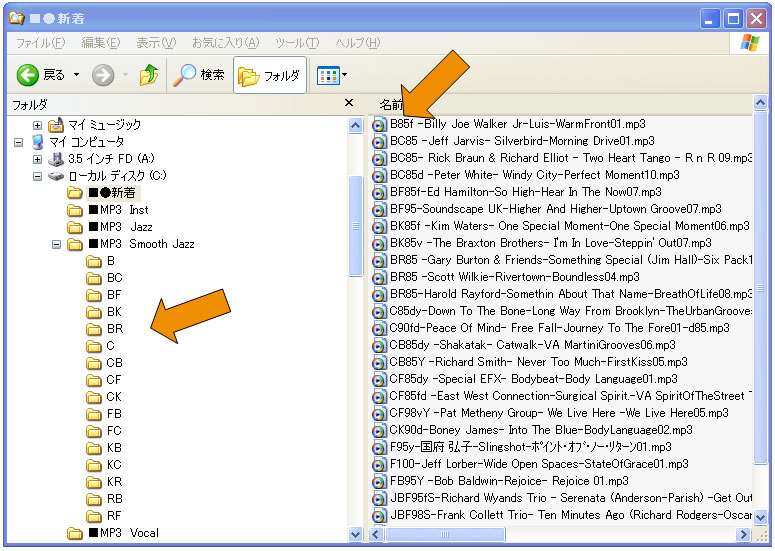This screenshot has width=775, height=551.
Task: Click file list vertical scrollbar up arrow
Action: 760,102
